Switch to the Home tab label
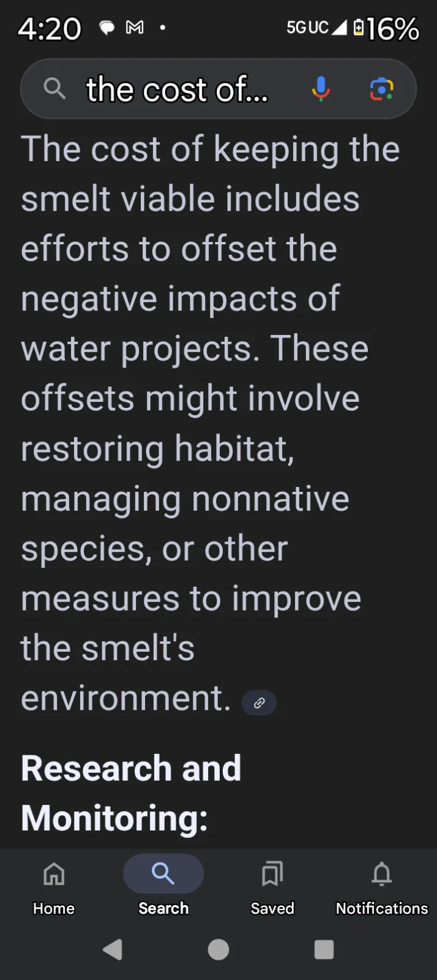This screenshot has height=980, width=437. click(54, 908)
